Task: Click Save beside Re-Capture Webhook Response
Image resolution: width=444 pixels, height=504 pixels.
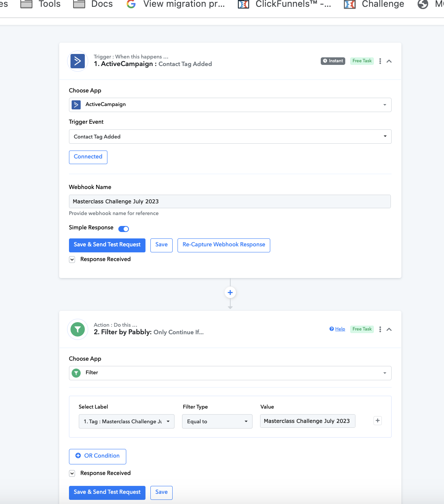Action: 161,245
